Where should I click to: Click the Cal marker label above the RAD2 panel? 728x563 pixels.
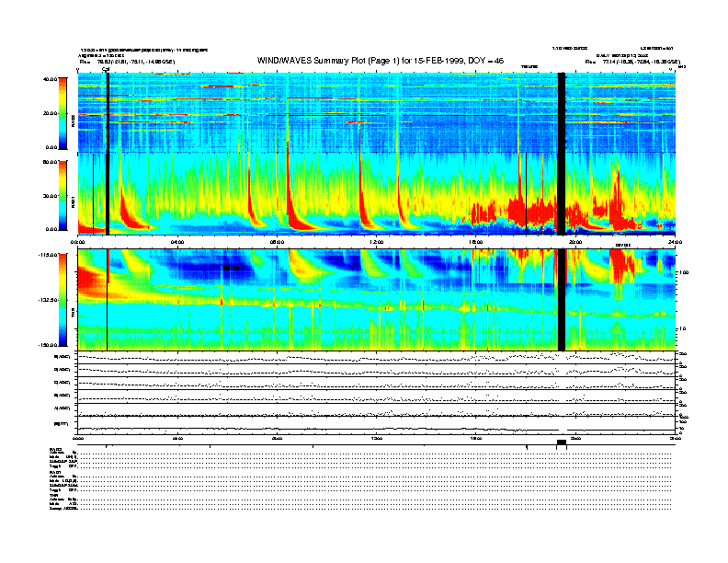pos(106,69)
